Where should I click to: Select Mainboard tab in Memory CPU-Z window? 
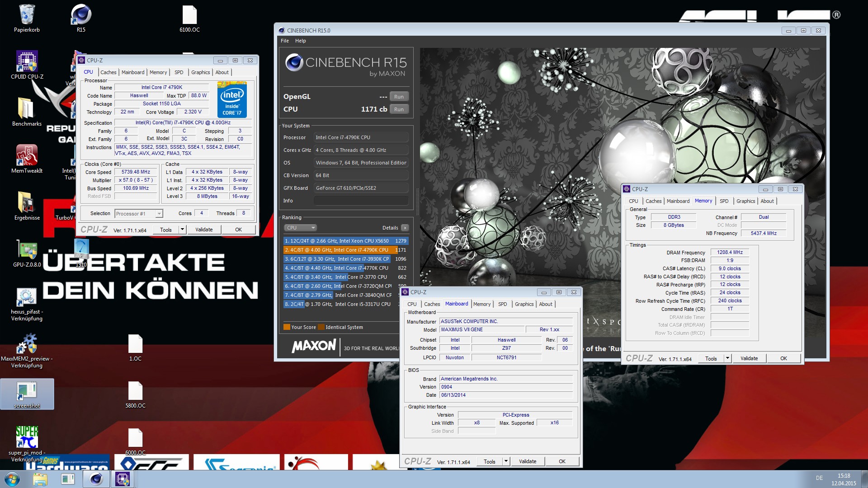678,201
